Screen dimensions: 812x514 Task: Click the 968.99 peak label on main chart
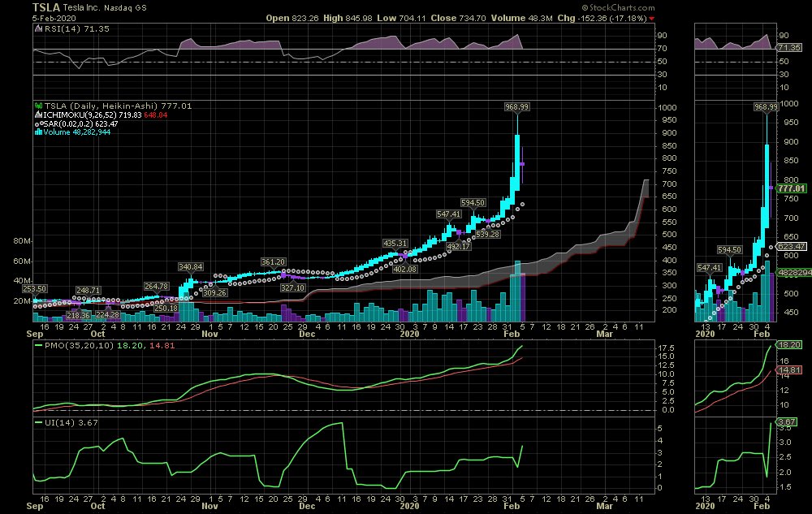click(516, 106)
